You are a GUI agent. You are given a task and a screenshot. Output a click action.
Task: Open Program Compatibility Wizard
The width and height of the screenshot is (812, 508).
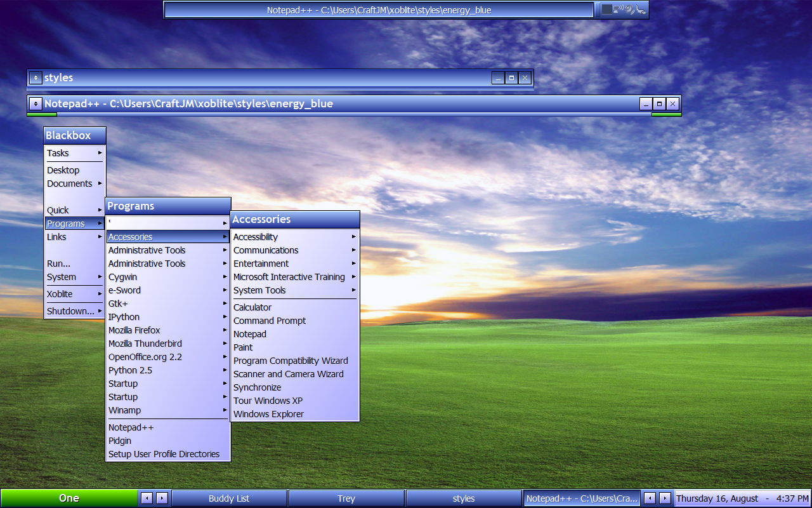point(295,361)
